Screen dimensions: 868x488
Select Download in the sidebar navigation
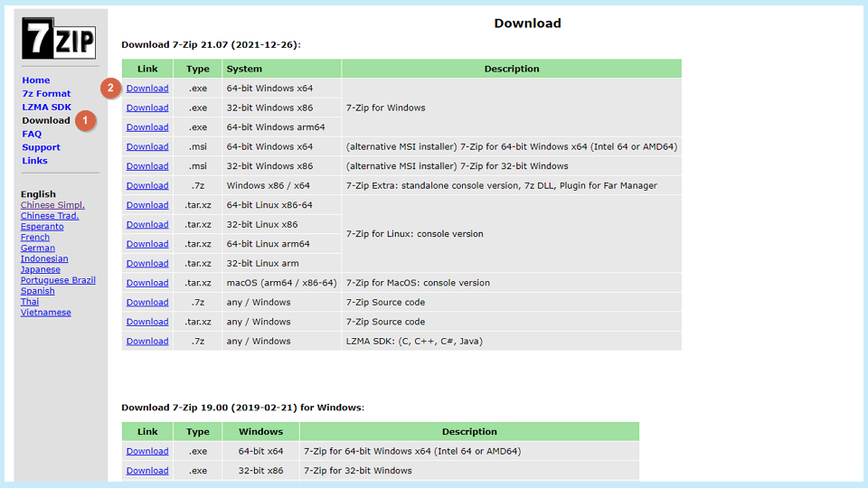[46, 120]
